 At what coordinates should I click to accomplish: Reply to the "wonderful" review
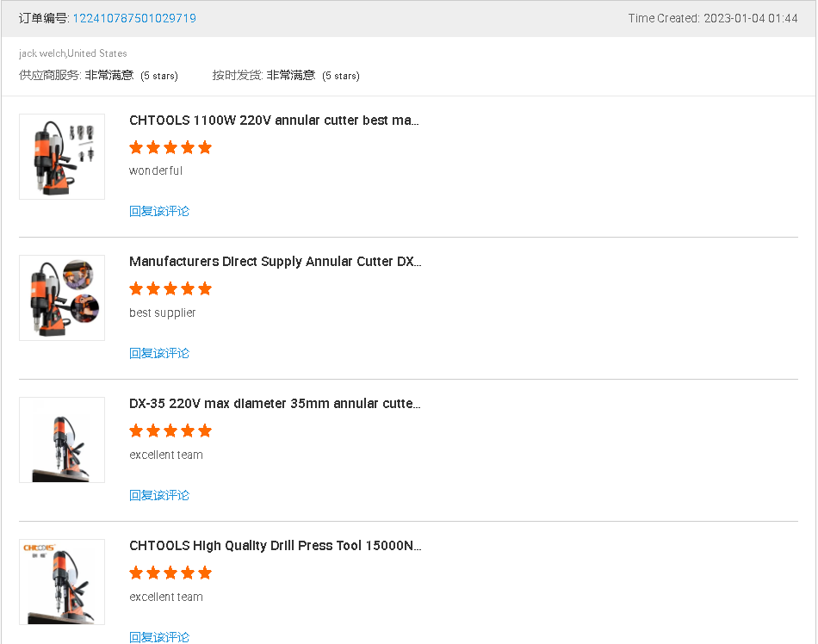click(x=159, y=211)
